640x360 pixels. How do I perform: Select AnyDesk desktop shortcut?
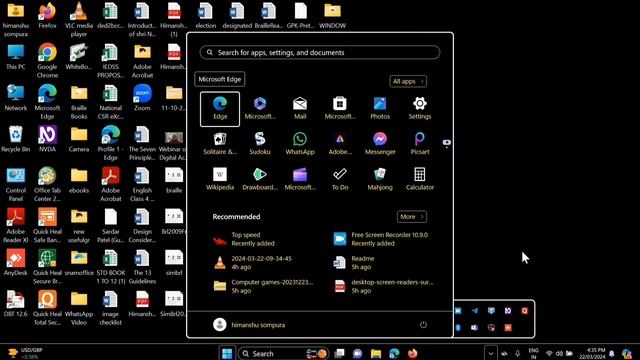pyautogui.click(x=16, y=262)
